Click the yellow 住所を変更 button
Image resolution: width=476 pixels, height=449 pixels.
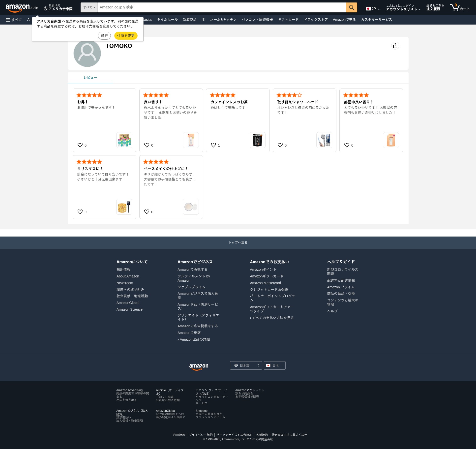126,36
